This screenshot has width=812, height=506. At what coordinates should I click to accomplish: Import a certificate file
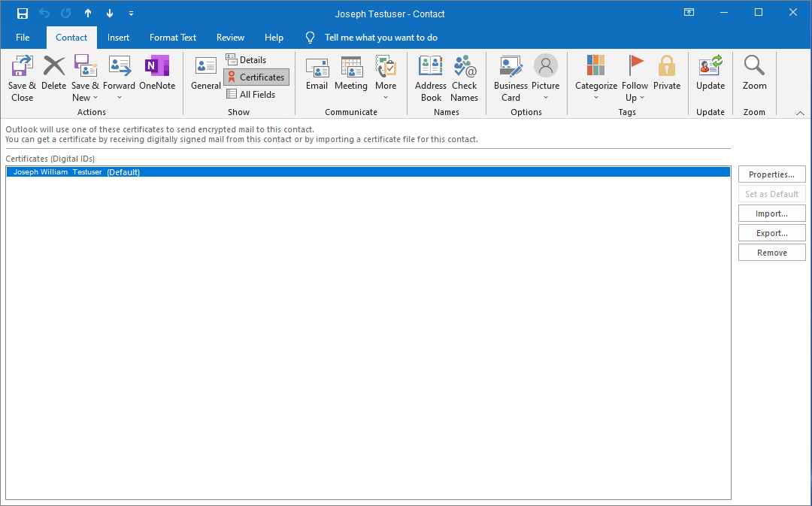pyautogui.click(x=771, y=213)
